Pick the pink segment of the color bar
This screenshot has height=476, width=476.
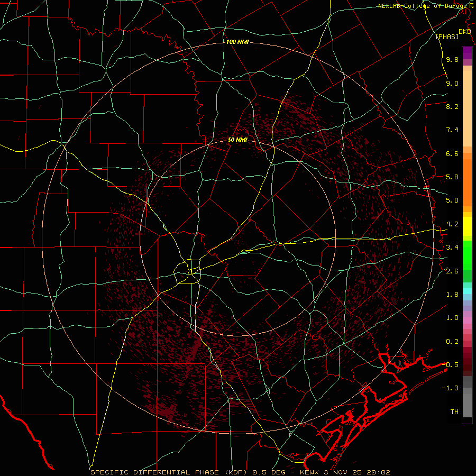467,321
